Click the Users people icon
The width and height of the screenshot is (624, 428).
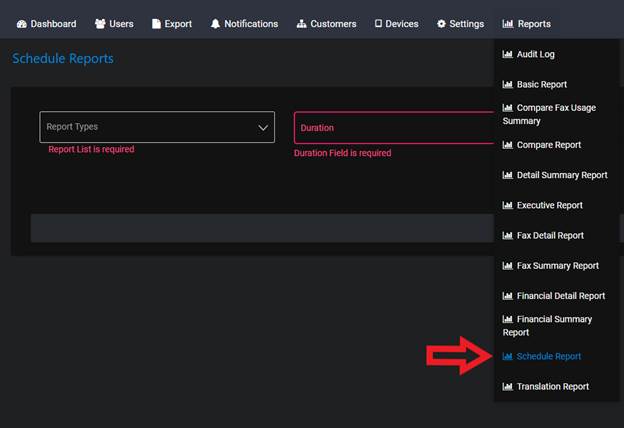(100, 24)
